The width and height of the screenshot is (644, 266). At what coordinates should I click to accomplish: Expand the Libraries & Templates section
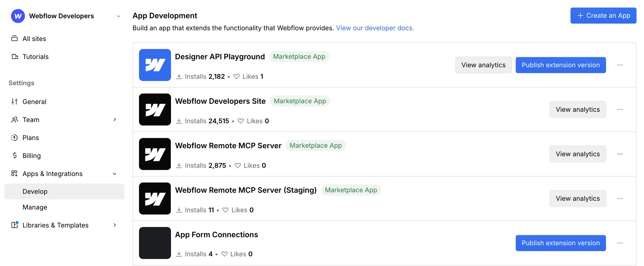click(115, 225)
